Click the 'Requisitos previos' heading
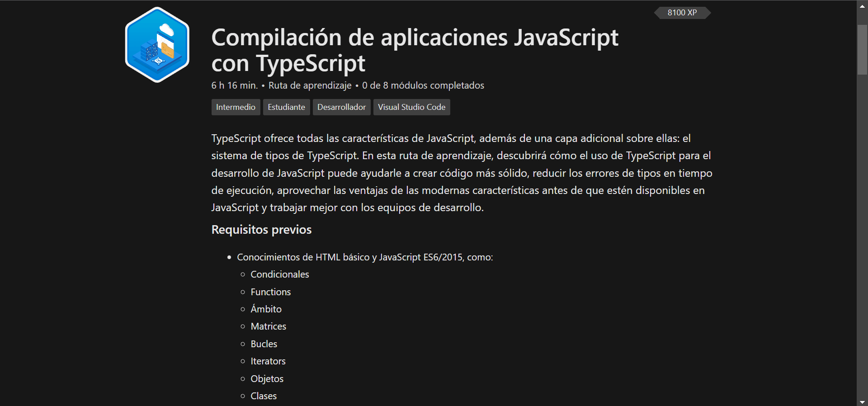Image resolution: width=868 pixels, height=406 pixels. click(261, 230)
